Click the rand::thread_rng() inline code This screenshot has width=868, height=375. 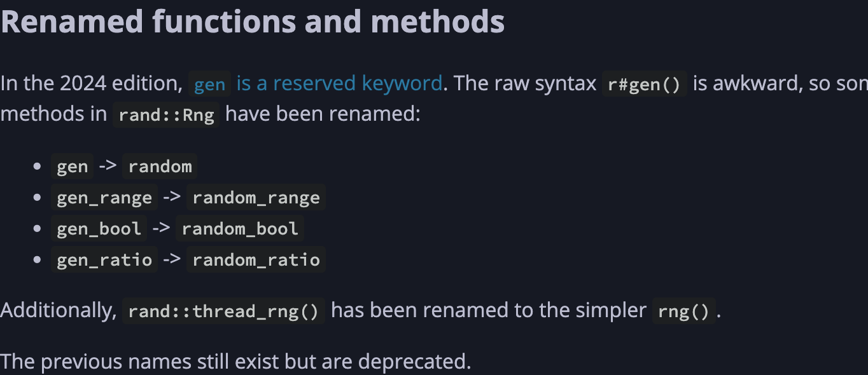tap(223, 311)
